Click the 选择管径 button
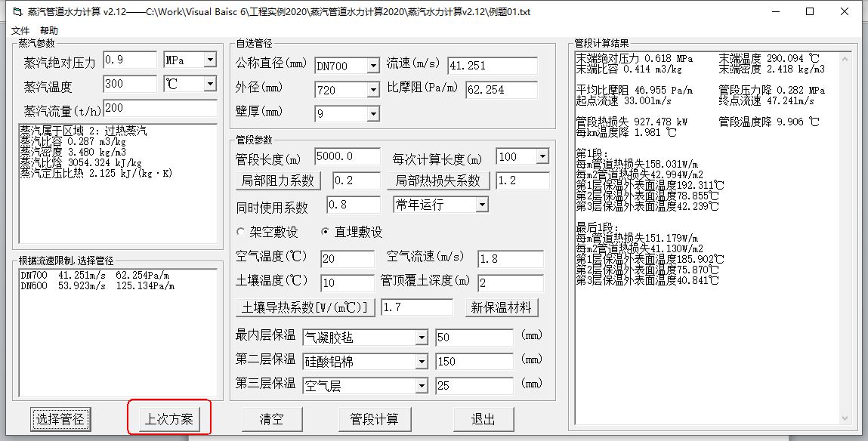 (60, 419)
